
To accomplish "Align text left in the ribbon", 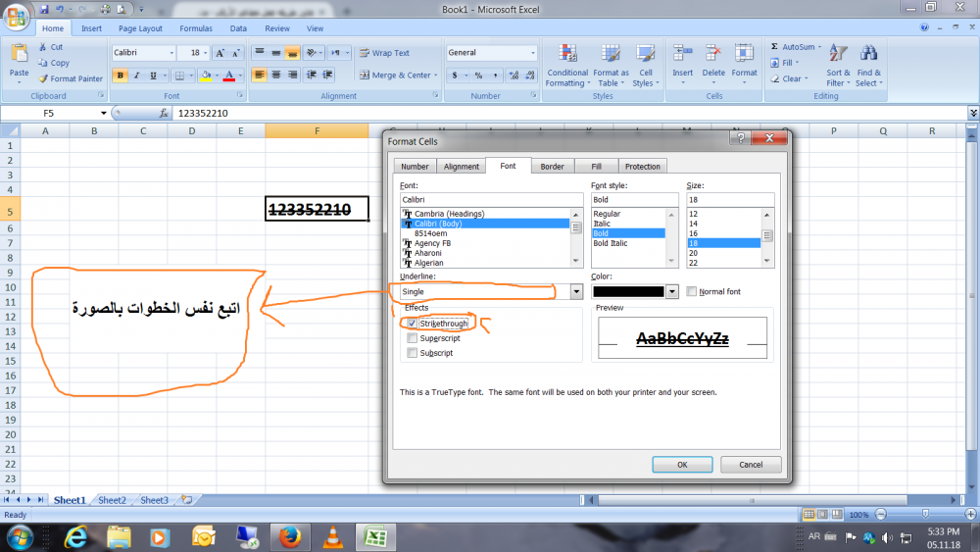I will coord(260,75).
